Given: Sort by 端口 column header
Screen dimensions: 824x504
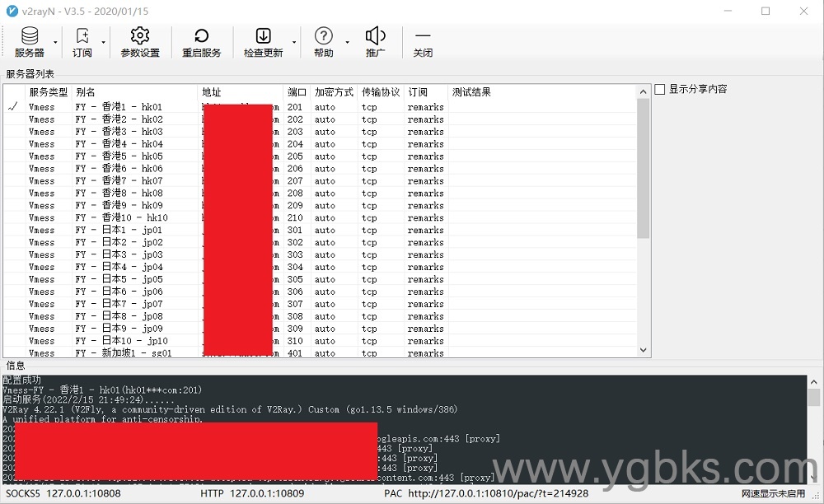Looking at the screenshot, I should pyautogui.click(x=297, y=92).
